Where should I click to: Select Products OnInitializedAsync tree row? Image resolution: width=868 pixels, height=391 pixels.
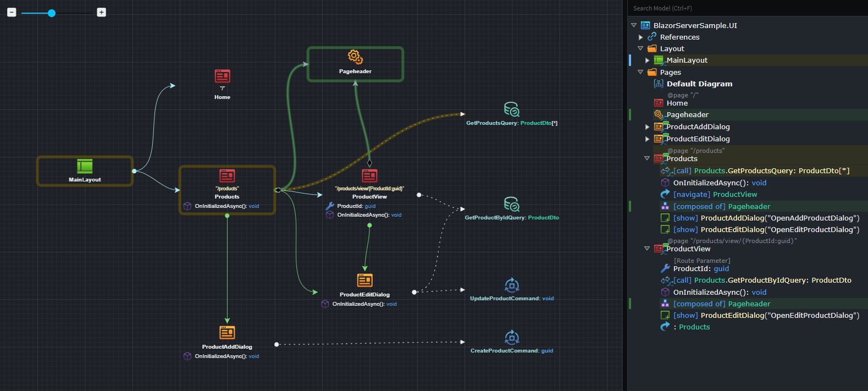[720, 183]
